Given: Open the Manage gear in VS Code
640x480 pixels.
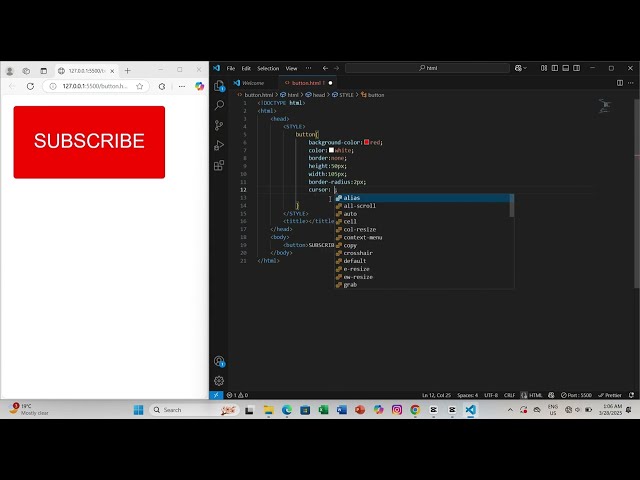Looking at the screenshot, I should [x=219, y=381].
